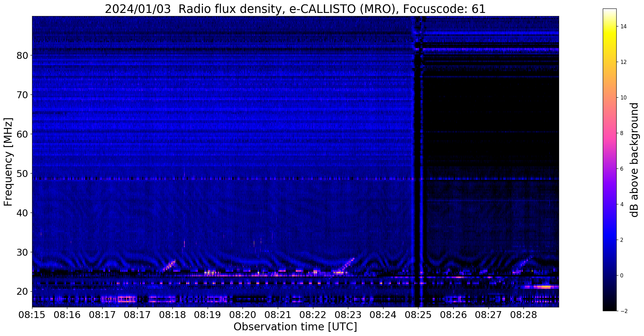644x336 pixels.
Task: Click the Observation time [UTC] axis label
Action: tap(295, 327)
